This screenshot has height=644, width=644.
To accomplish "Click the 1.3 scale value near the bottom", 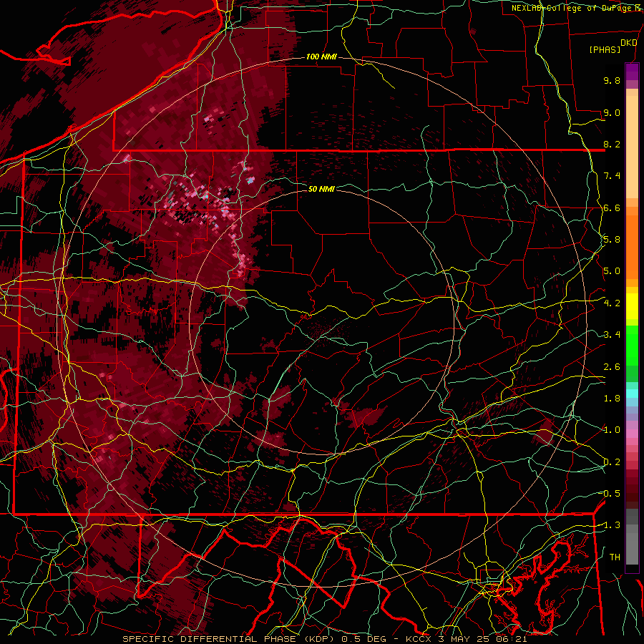I will 612,525.
